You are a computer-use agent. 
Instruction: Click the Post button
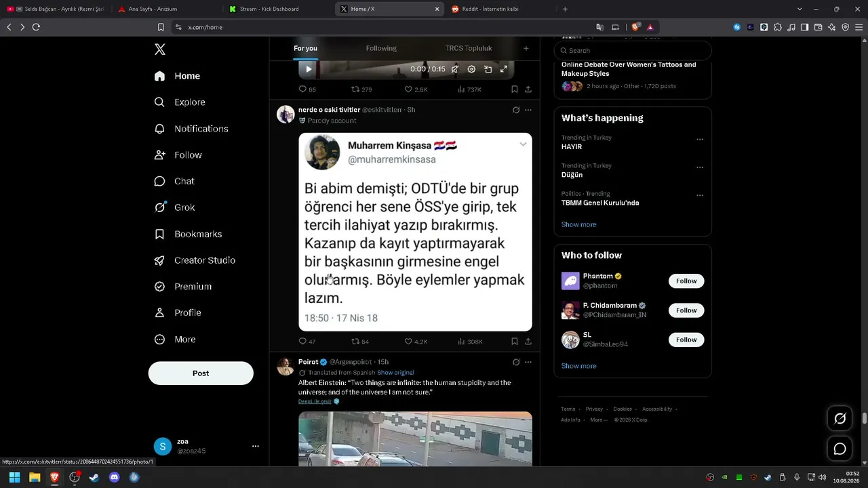[201, 373]
